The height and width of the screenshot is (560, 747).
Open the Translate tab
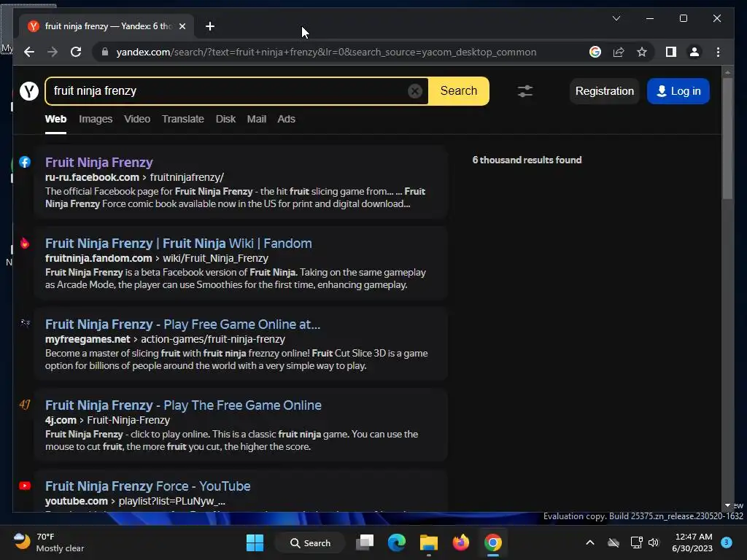[183, 119]
